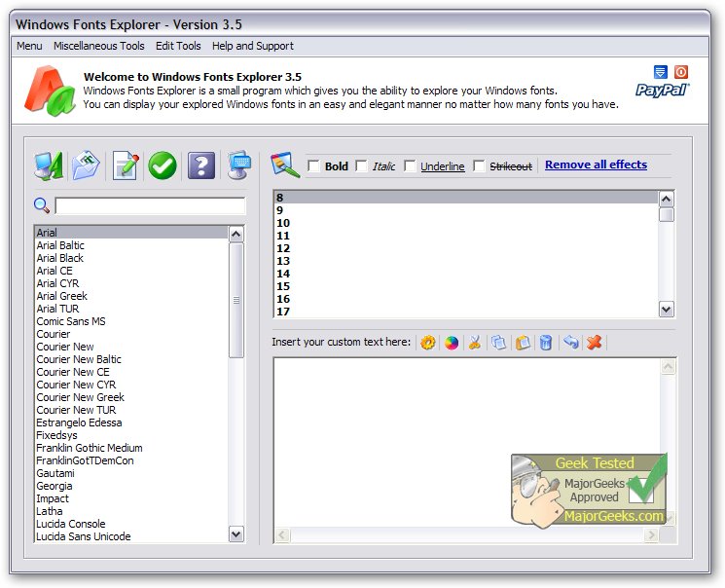Click size list scroll up arrow
Viewport: 725px width, 588px height.
(x=666, y=200)
